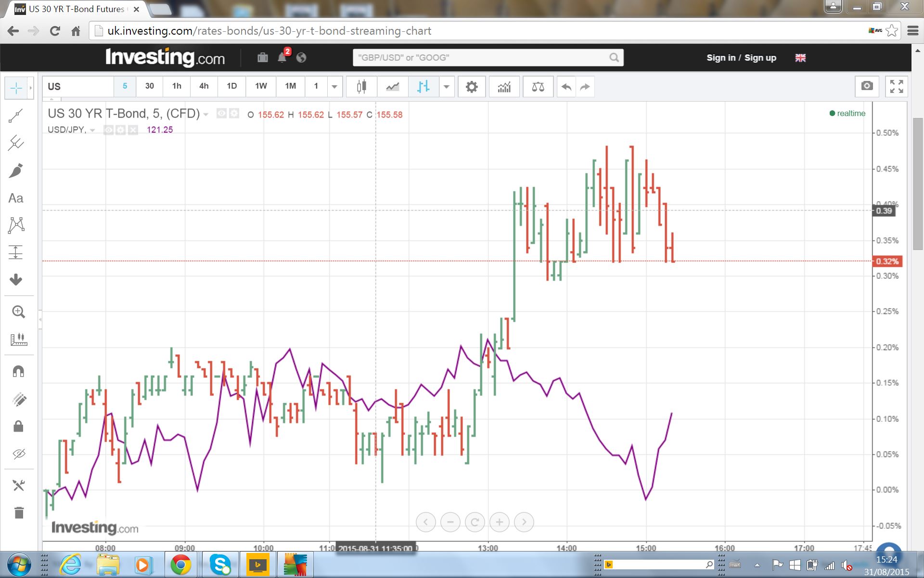Open the chart settings gear

(x=472, y=87)
